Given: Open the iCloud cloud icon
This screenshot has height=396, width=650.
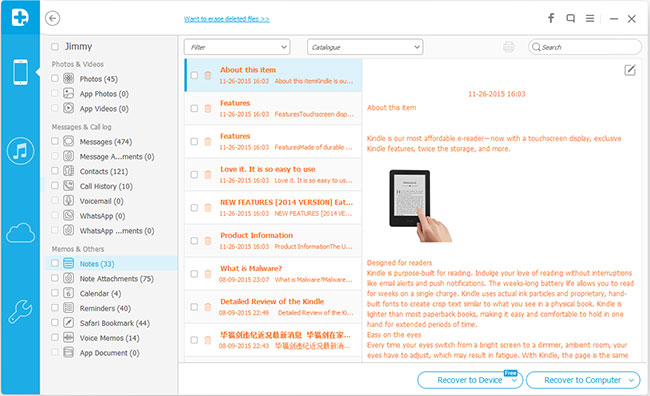Looking at the screenshot, I should point(20,233).
